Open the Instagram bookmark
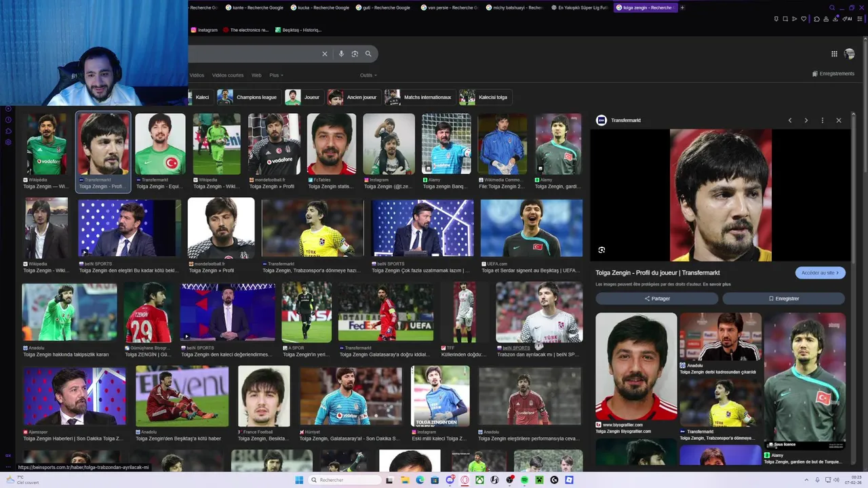This screenshot has width=868, height=488. click(204, 30)
